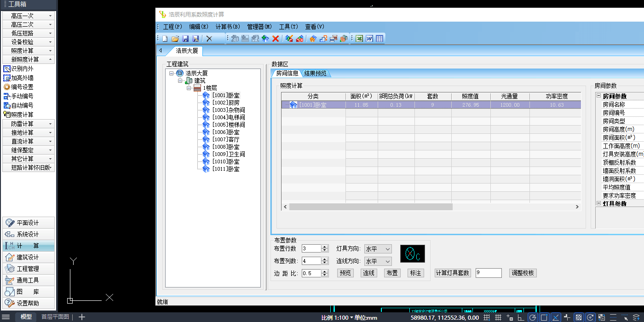Increase 布置行数 with the up arrow

click(x=325, y=247)
